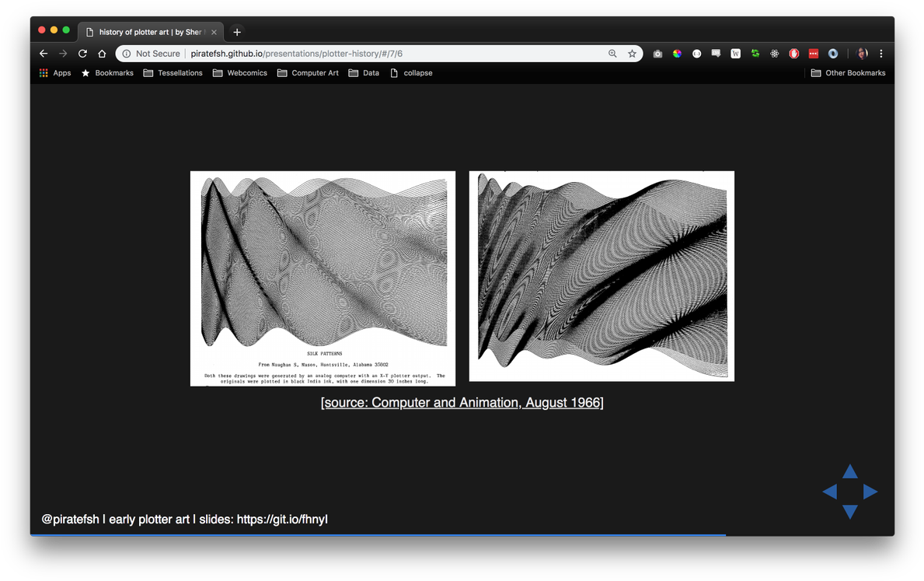Navigate down a slide using down arrow
The image size is (924, 581).
point(849,513)
